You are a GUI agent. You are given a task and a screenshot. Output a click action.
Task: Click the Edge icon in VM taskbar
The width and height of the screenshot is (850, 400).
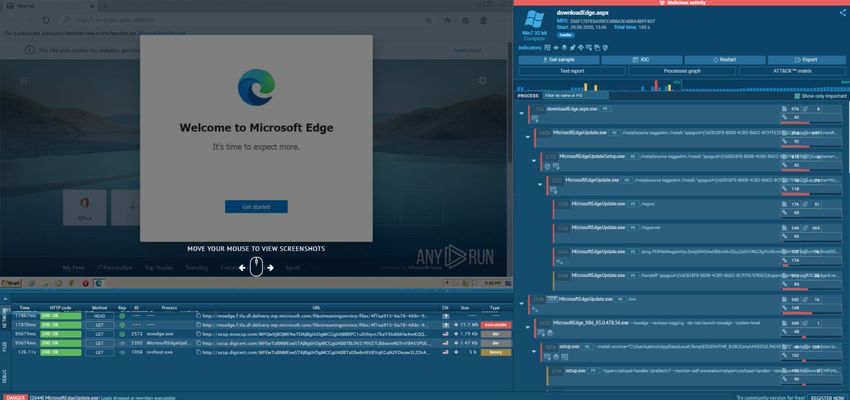99,283
